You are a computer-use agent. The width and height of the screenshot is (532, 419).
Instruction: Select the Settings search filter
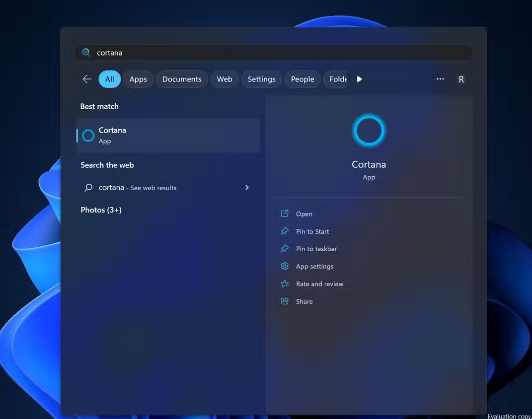261,79
